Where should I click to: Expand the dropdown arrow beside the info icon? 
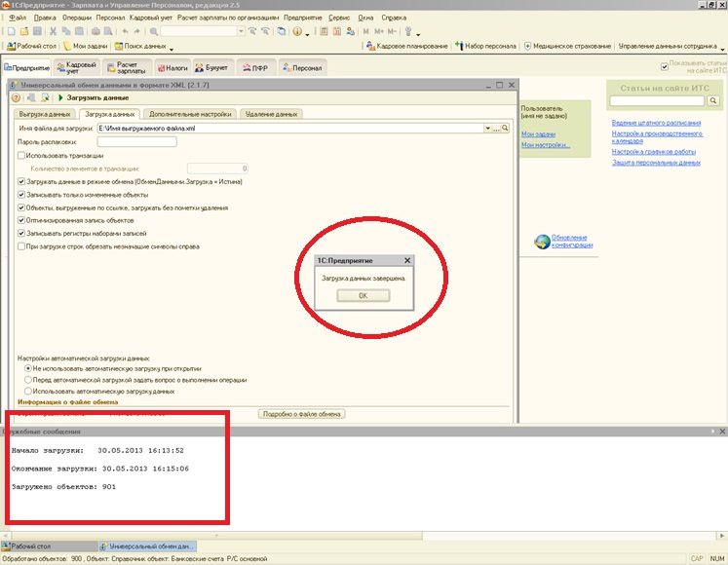(x=307, y=34)
